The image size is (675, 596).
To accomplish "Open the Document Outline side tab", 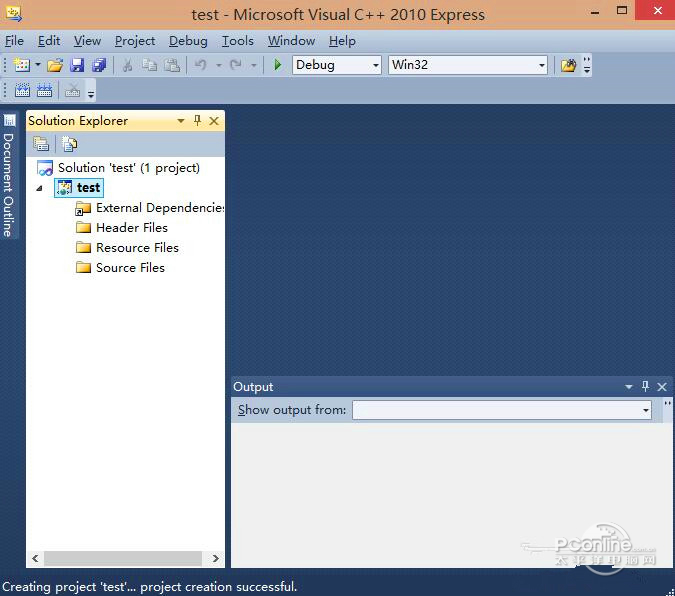I will (9, 175).
